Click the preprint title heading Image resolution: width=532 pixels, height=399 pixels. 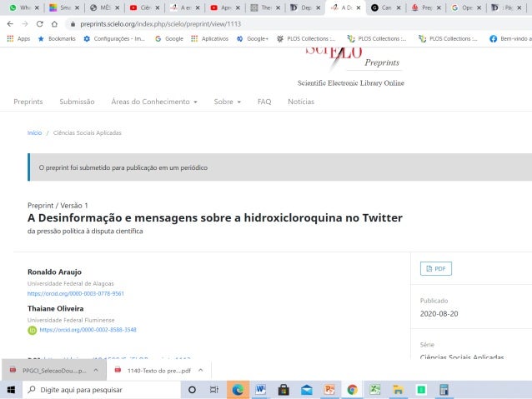[215, 217]
